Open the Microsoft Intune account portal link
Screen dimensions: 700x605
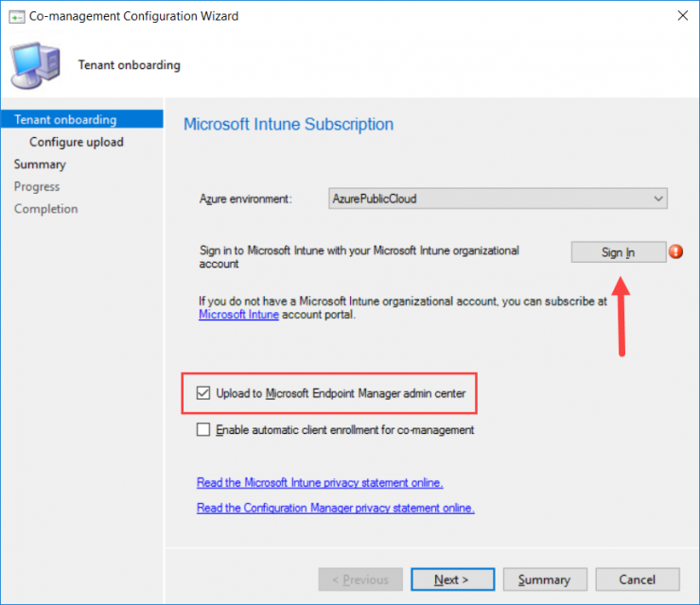point(238,315)
